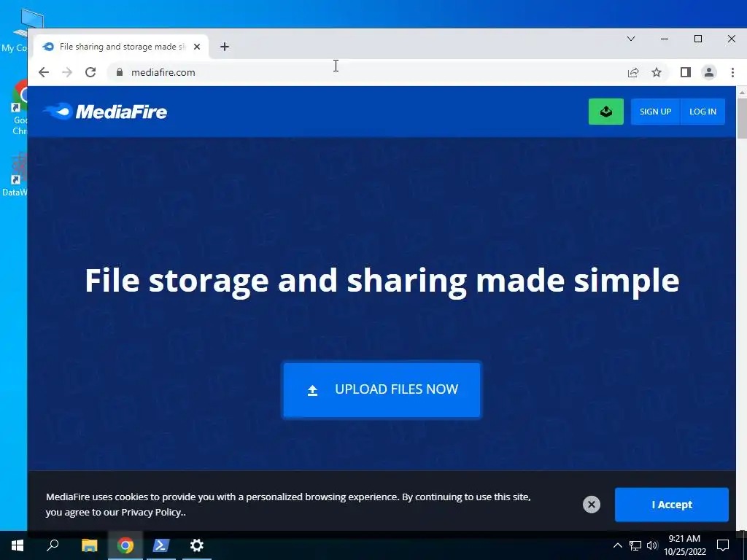Click the cookie notice text
Image resolution: width=747 pixels, height=560 pixels.
coord(288,505)
